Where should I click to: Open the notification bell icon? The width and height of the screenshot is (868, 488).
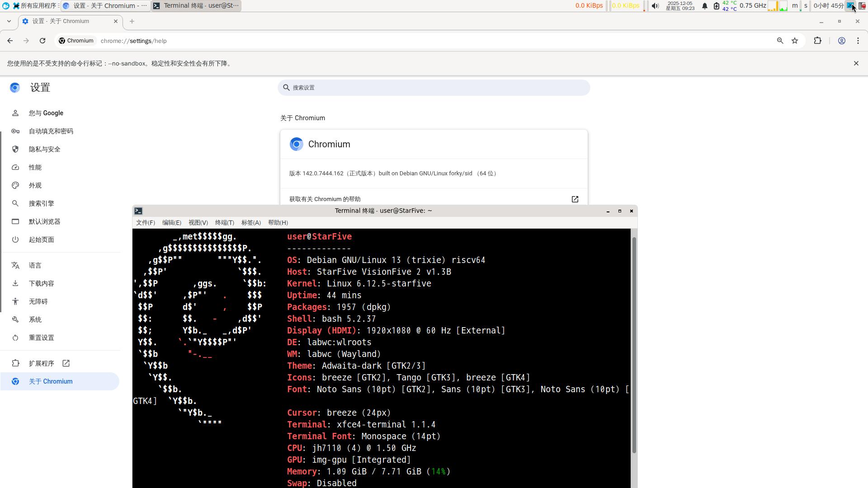click(704, 6)
